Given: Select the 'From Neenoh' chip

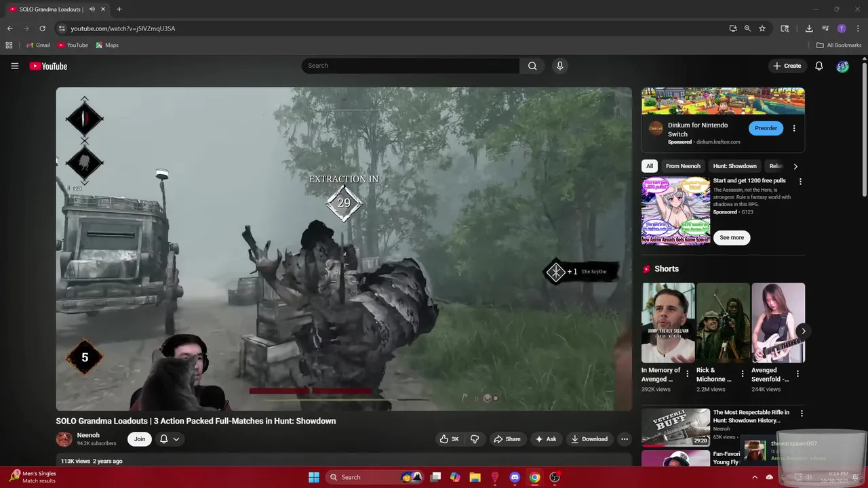Looking at the screenshot, I should click(683, 166).
